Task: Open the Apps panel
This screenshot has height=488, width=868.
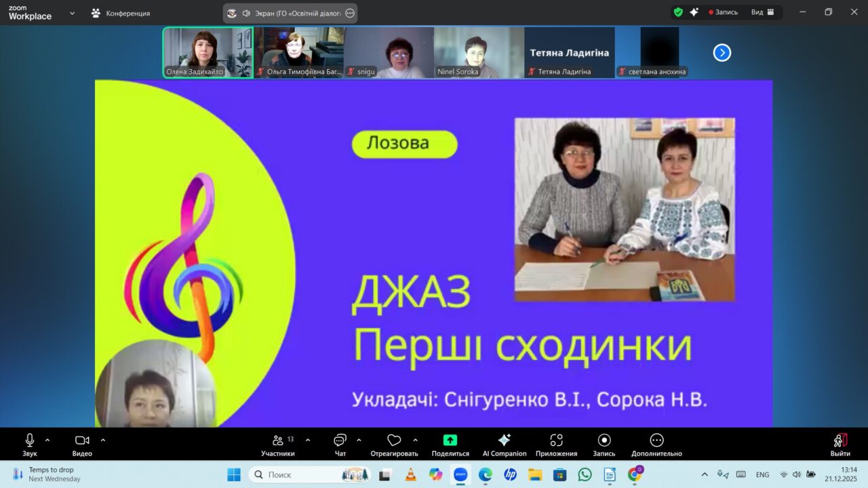Action: pyautogui.click(x=556, y=441)
